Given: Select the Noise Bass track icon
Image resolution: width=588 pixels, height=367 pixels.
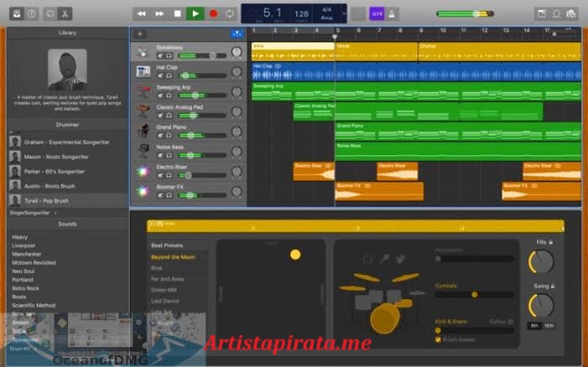Looking at the screenshot, I should coord(143,152).
